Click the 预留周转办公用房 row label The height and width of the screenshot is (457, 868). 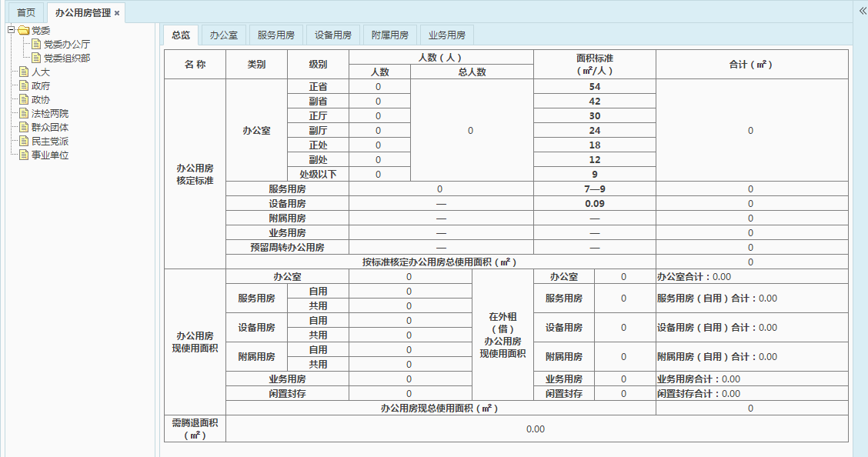pyautogui.click(x=287, y=247)
